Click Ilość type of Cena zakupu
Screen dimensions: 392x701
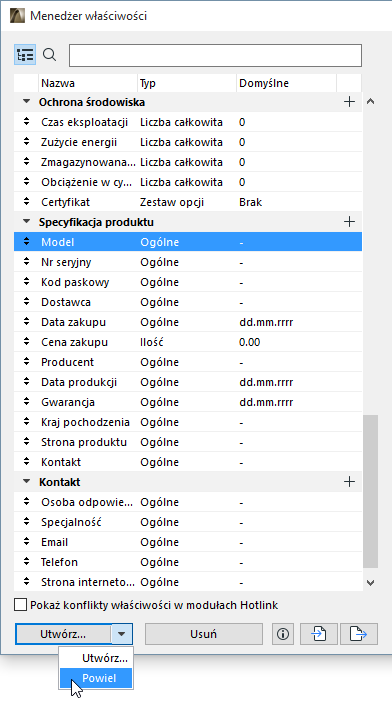point(152,342)
